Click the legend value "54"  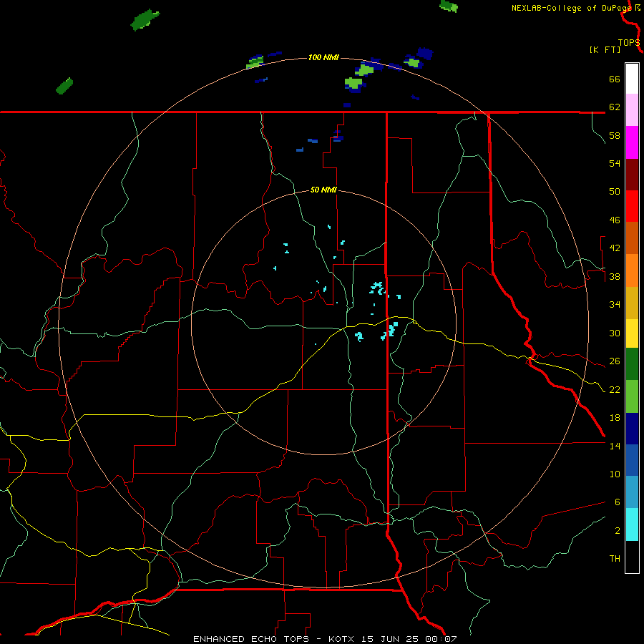[x=615, y=163]
